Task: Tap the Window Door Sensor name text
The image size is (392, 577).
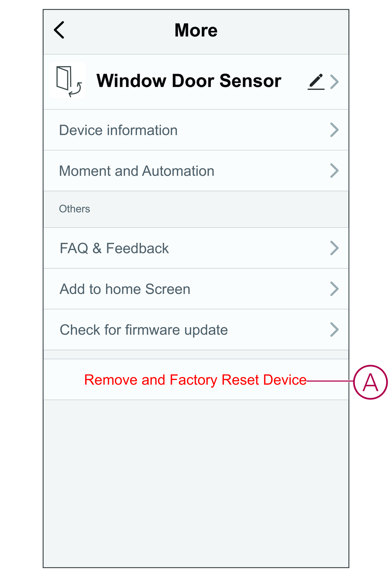Action: (x=189, y=81)
